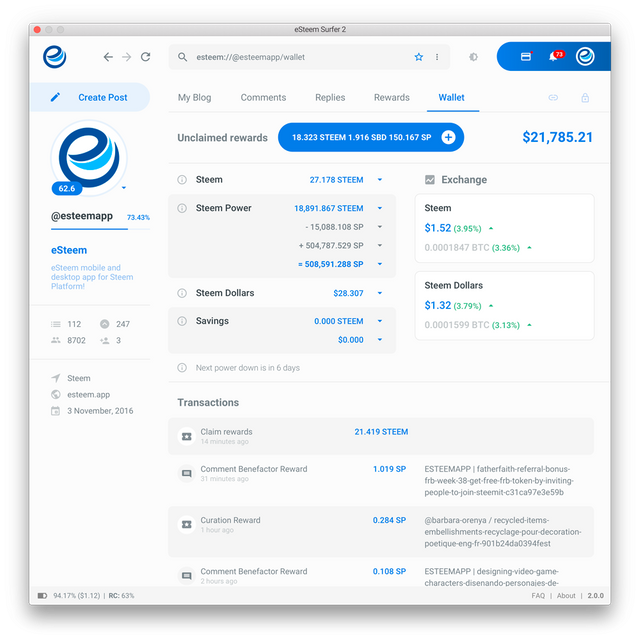Claim rewards with the plus icon
This screenshot has width=640, height=640.
click(448, 137)
